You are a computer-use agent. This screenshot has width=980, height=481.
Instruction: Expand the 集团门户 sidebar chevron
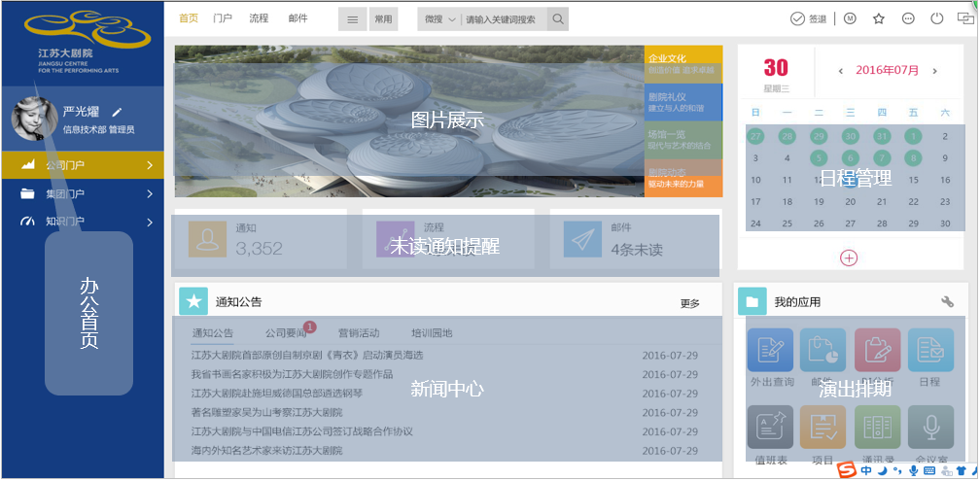tap(150, 194)
